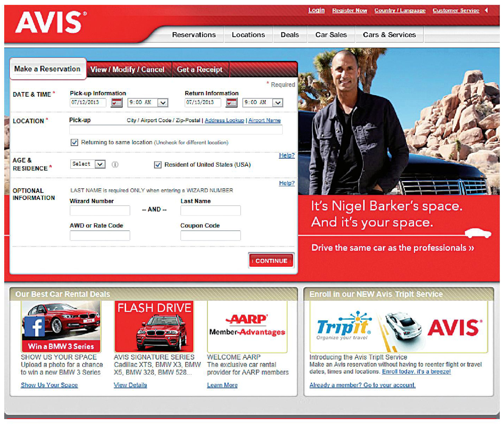
Task: Open the Locations menu
Action: coord(248,35)
